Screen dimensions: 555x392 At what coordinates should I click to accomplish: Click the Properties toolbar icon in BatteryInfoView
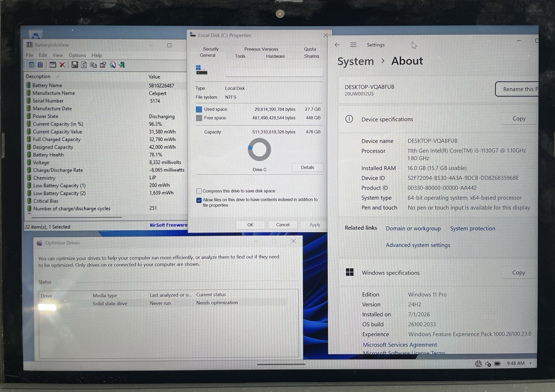(x=103, y=65)
